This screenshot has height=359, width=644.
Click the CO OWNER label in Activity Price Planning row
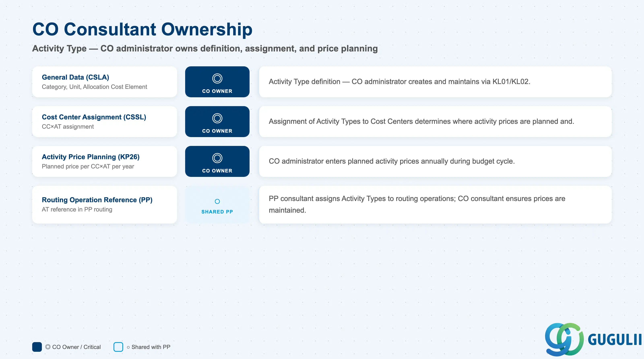tap(217, 171)
